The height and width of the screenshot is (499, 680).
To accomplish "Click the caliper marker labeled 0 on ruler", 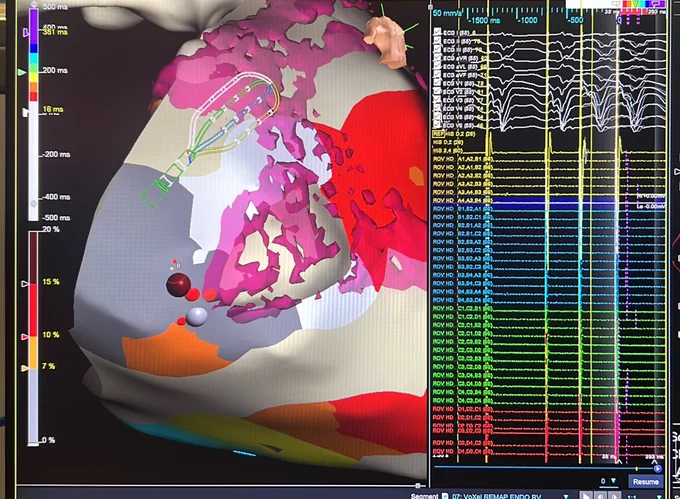I will (x=619, y=20).
